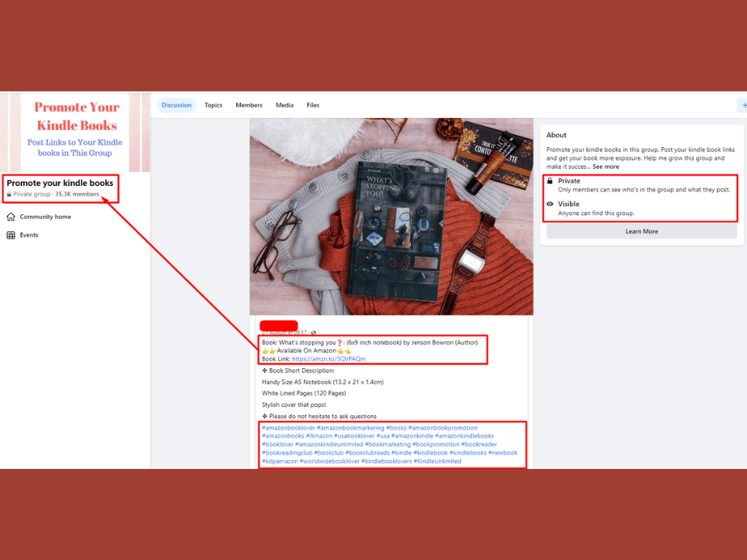Screen dimensions: 747x560
Task: Open the notebook product photo in the post
Action: [391, 217]
